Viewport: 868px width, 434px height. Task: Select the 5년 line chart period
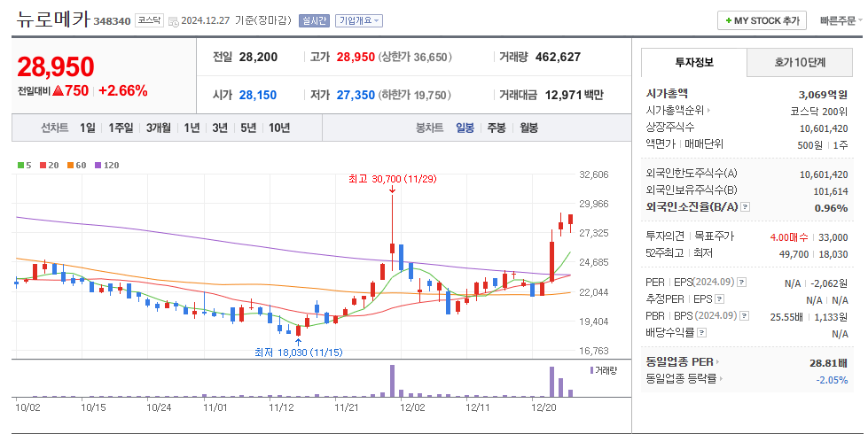(248, 128)
